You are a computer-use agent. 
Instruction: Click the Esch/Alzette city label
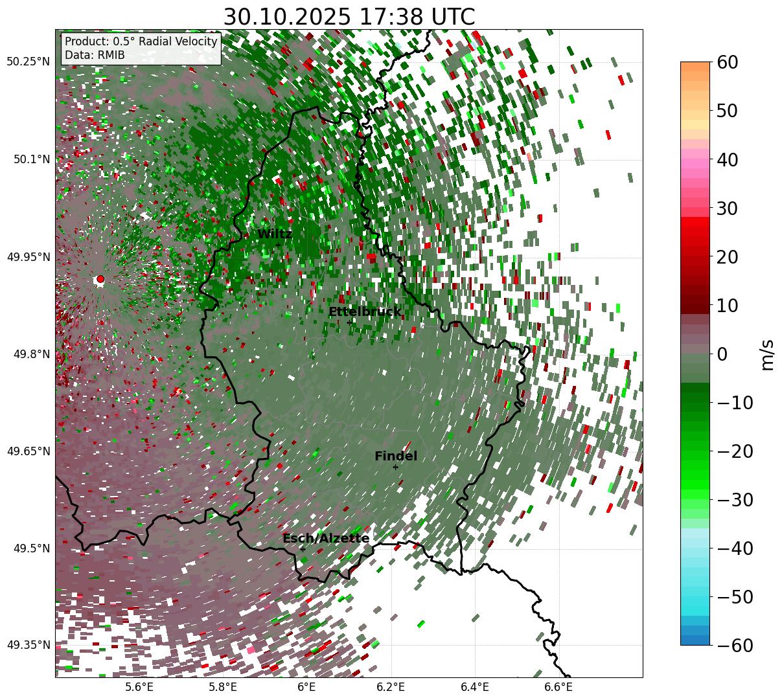(326, 539)
